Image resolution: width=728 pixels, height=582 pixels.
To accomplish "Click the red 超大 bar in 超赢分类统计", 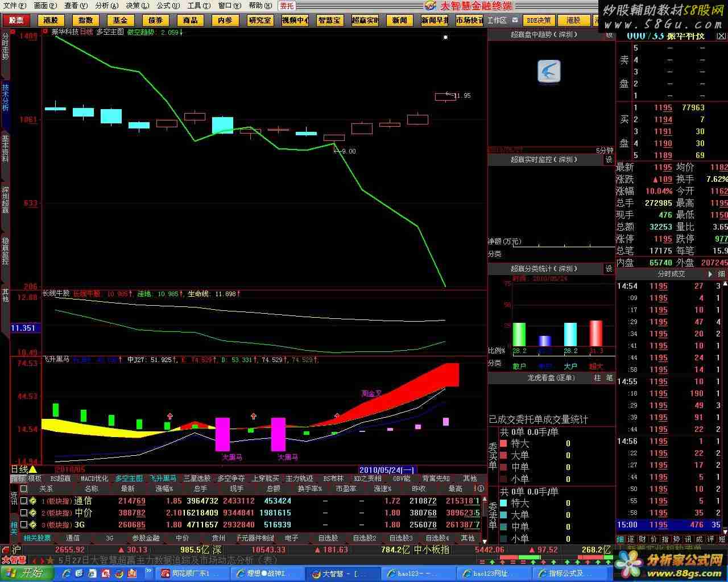I will click(x=595, y=334).
